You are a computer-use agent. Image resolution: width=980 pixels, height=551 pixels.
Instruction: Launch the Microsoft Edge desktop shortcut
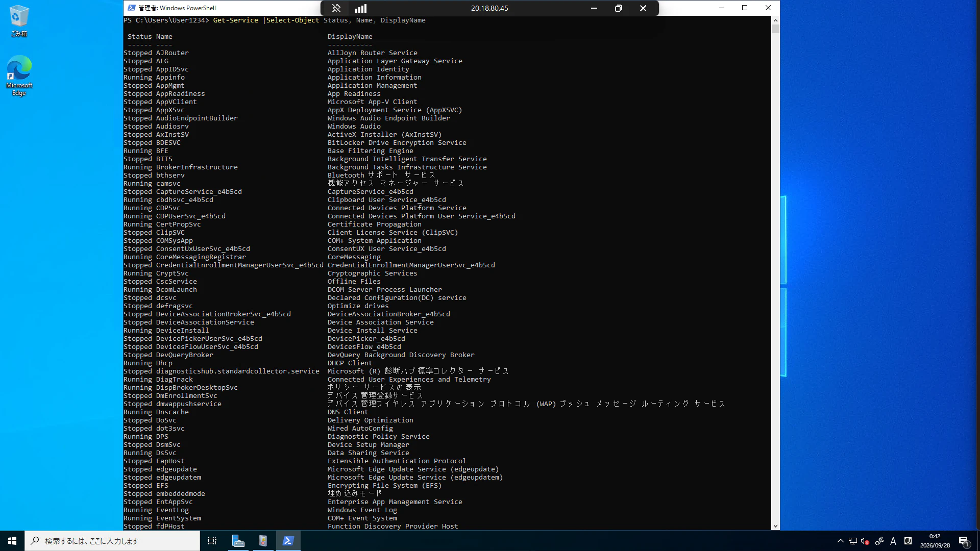point(19,76)
